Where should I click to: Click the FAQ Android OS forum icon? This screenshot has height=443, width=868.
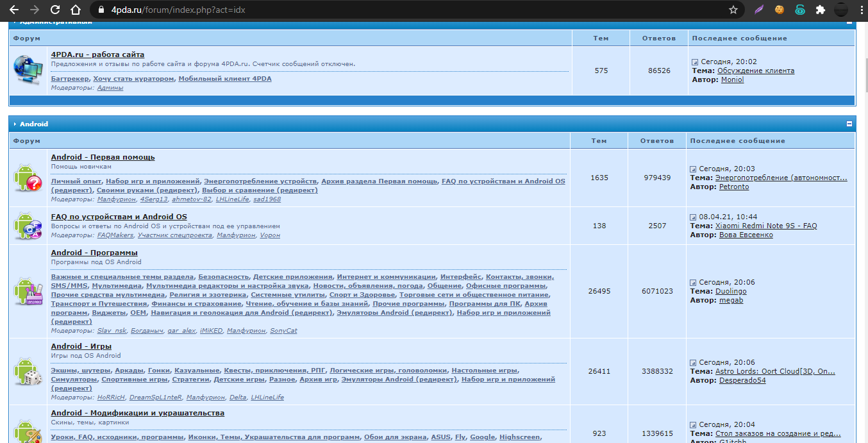point(28,226)
